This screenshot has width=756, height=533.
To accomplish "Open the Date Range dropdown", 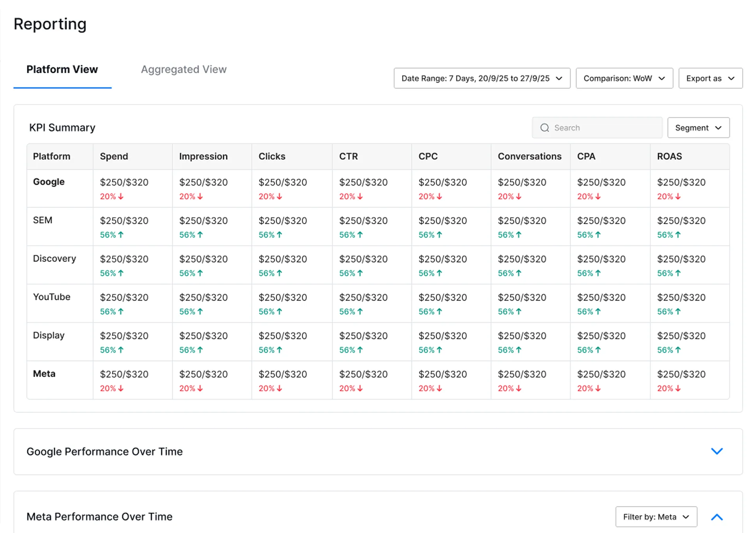I will click(482, 78).
